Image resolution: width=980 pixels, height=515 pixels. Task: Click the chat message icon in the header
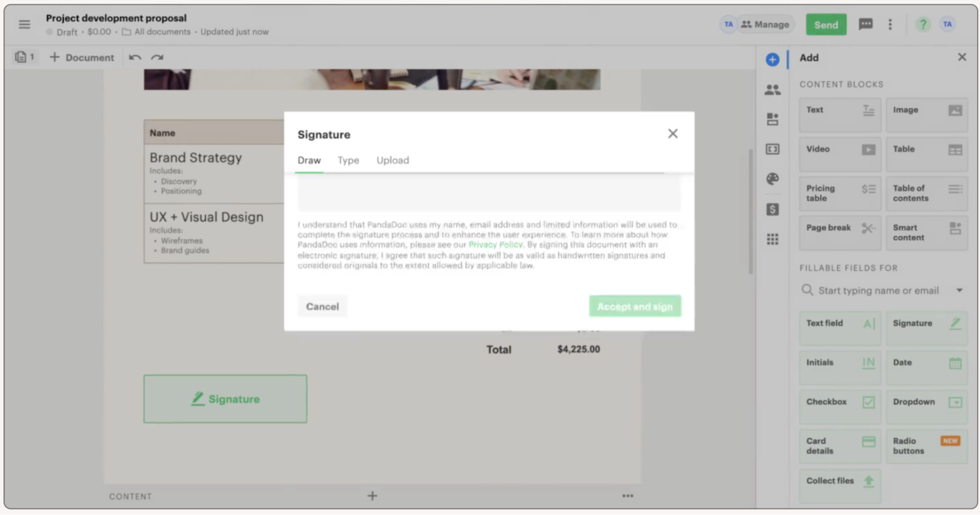[866, 24]
